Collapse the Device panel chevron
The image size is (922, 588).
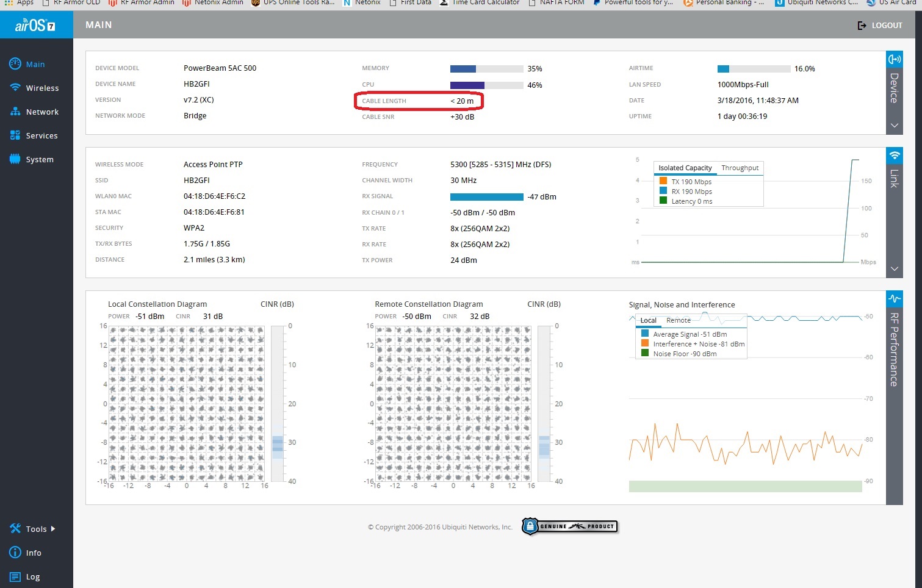894,126
